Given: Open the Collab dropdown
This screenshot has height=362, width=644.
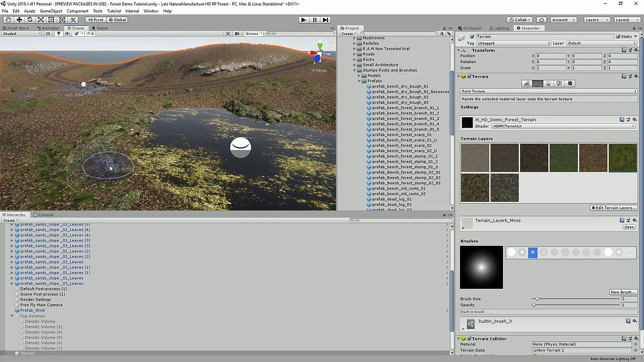Looking at the screenshot, I should [x=521, y=20].
